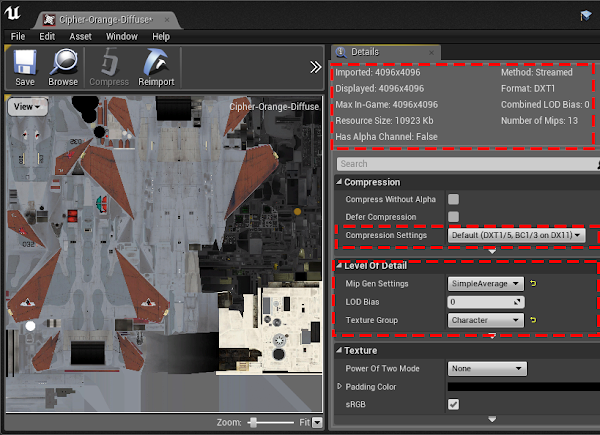The width and height of the screenshot is (600, 435).
Task: Switch to the Details tab
Action: point(364,51)
